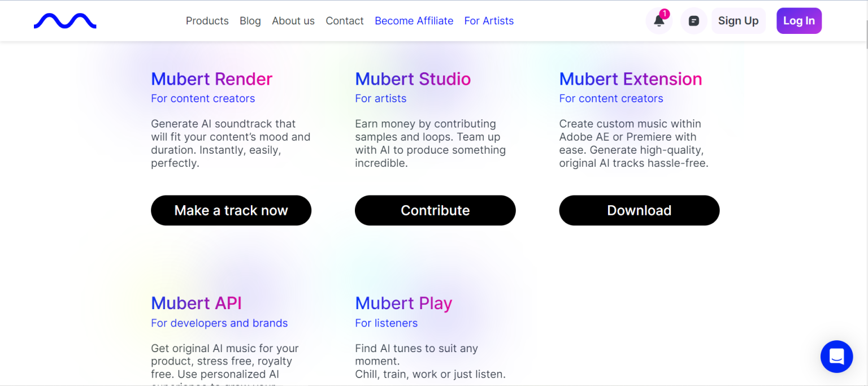Open the Mubert Play heading link

(x=403, y=303)
